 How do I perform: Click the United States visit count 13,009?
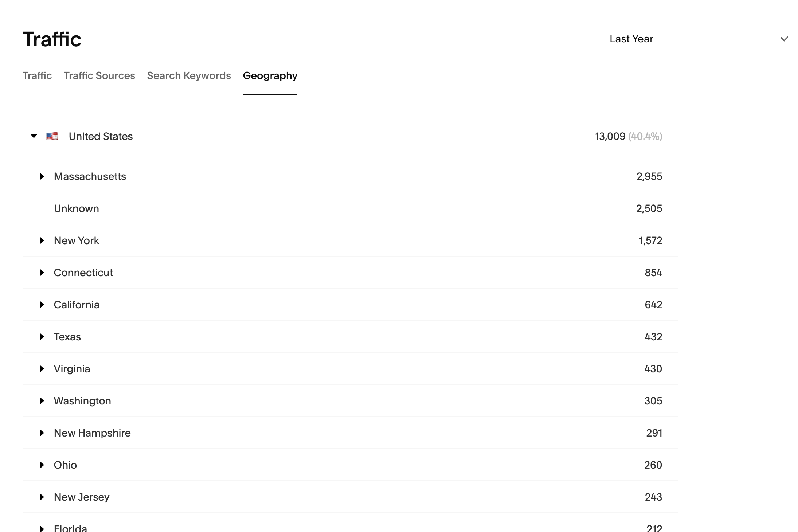pyautogui.click(x=610, y=137)
